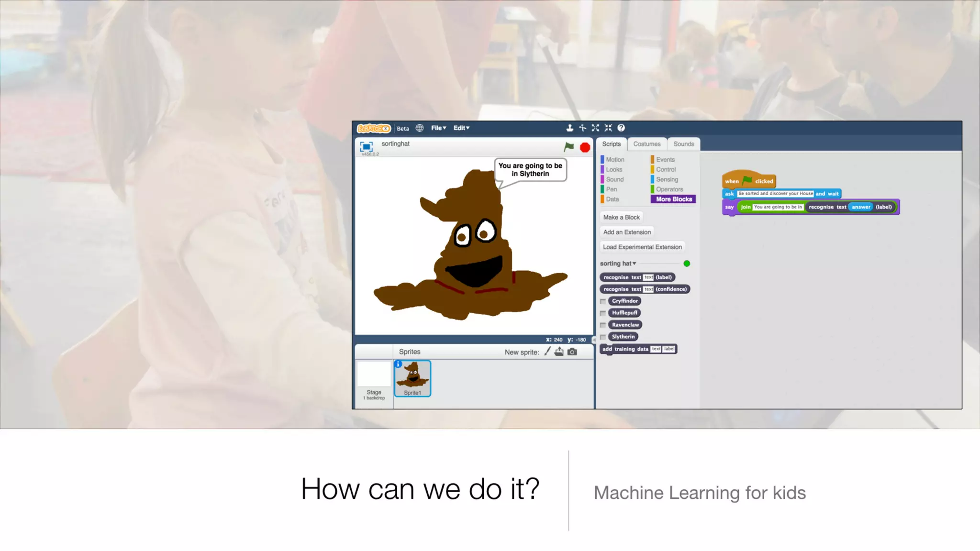Toggle the Gryffindor reporter checkbox
Viewport: 980px width, 551px height.
603,301
